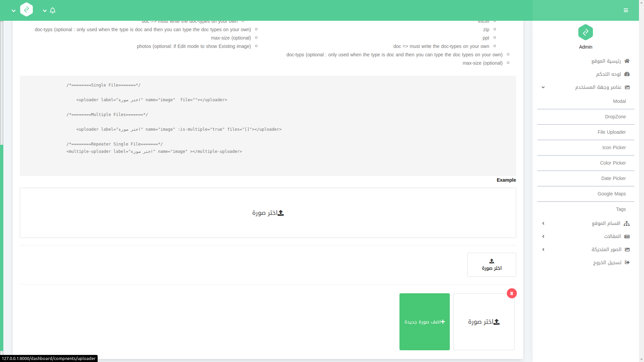Image resolution: width=644 pixels, height=362 pixels.
Task: Click the red trash delete icon
Action: (x=512, y=293)
